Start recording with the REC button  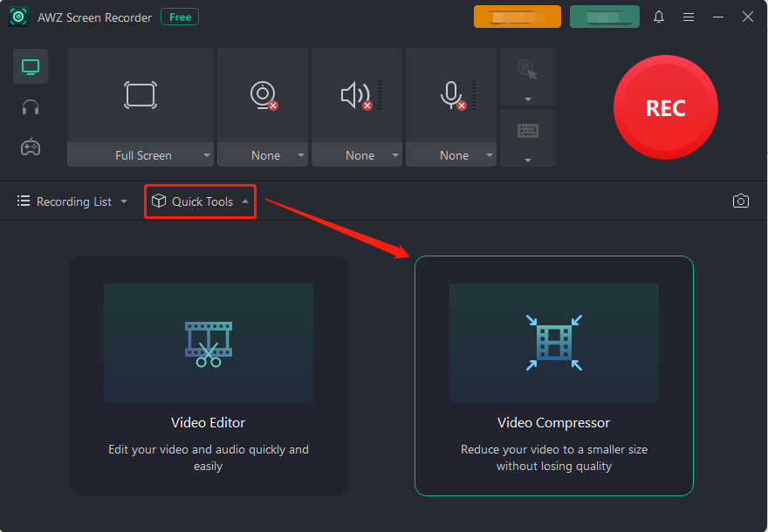[x=665, y=107]
